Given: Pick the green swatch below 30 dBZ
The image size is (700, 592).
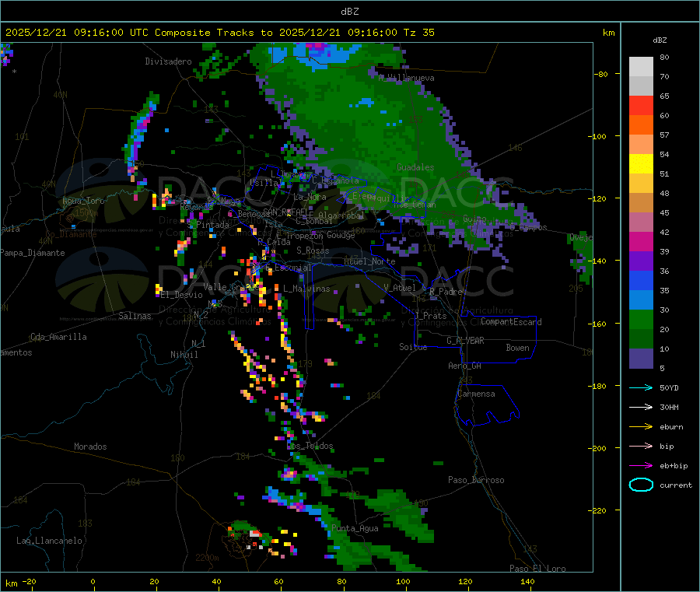Looking at the screenshot, I should point(641,319).
